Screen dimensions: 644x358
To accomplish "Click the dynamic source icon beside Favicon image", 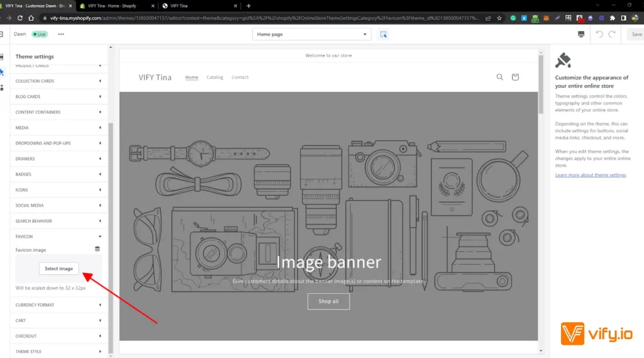I will click(97, 249).
